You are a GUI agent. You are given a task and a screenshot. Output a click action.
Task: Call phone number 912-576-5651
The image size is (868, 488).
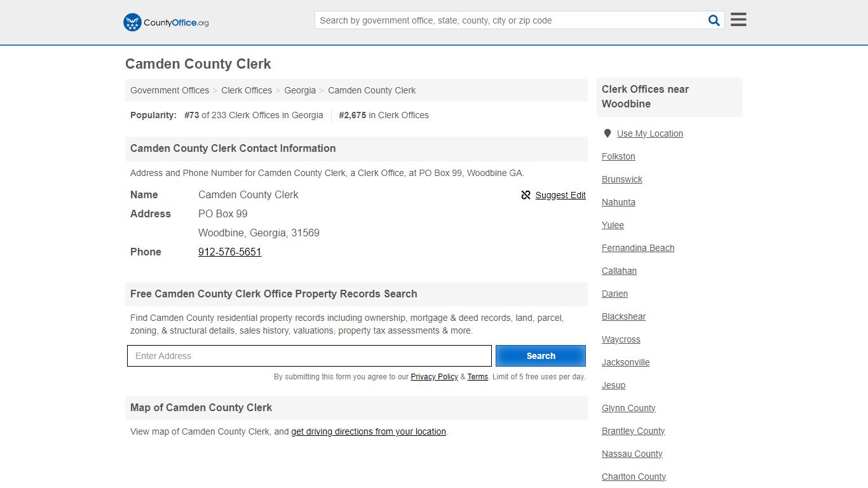coord(230,252)
